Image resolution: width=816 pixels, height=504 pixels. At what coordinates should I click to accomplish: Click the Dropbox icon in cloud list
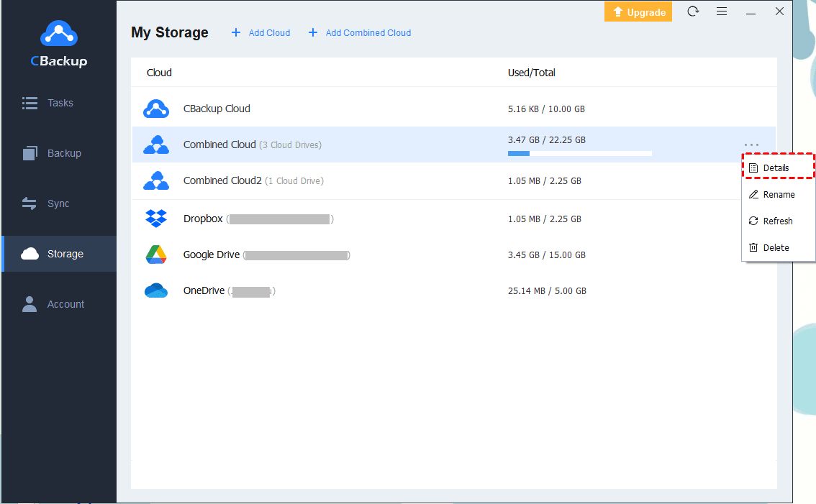point(156,219)
